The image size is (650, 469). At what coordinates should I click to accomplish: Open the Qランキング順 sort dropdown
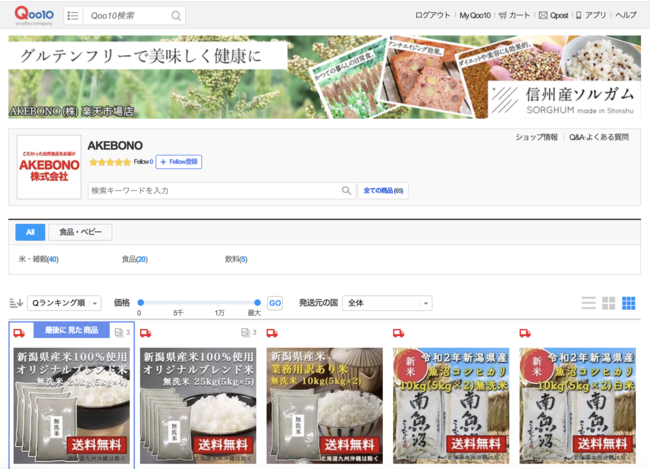tap(65, 303)
